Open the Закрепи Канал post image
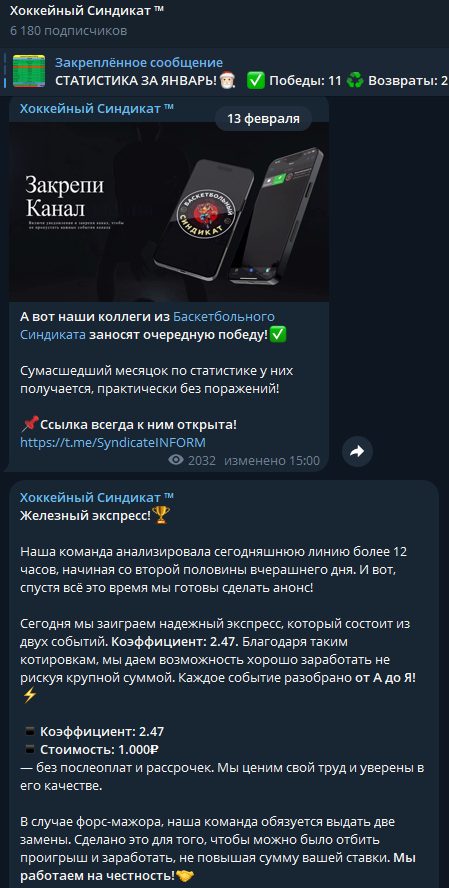 pos(169,211)
